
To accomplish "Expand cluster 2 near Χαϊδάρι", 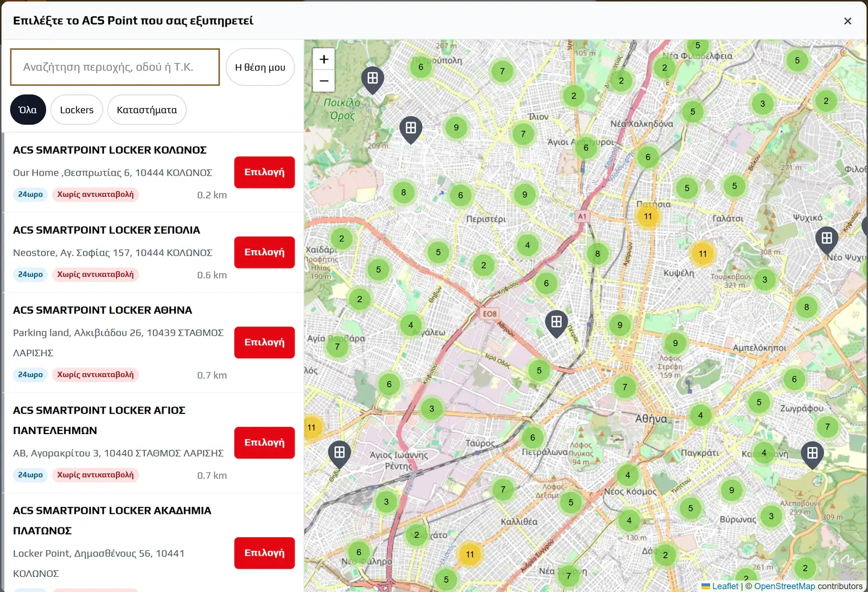I will point(342,238).
